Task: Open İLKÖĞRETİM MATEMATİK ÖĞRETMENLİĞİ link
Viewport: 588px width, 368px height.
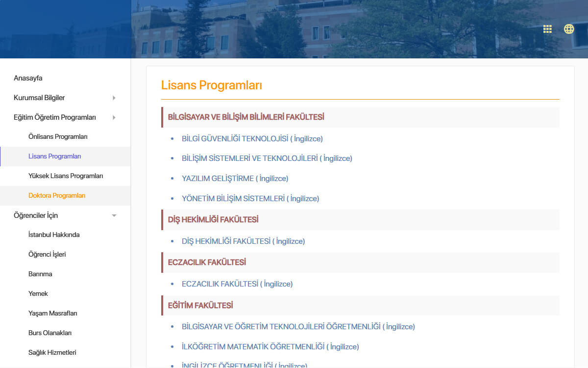Action: [270, 347]
